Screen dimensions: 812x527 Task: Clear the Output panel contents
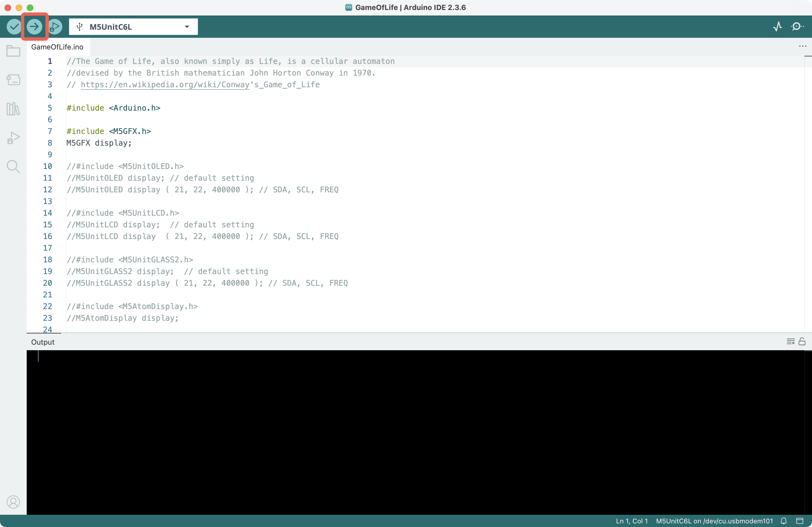click(791, 342)
